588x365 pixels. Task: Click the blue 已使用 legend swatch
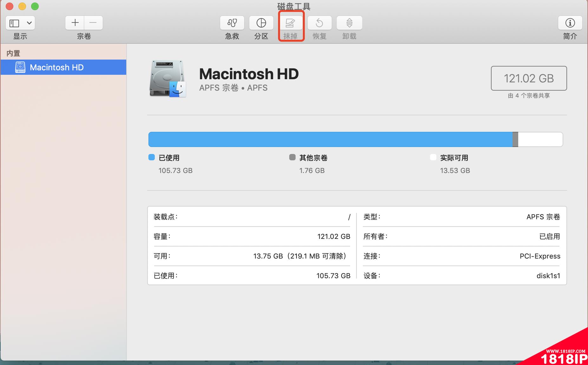(152, 157)
